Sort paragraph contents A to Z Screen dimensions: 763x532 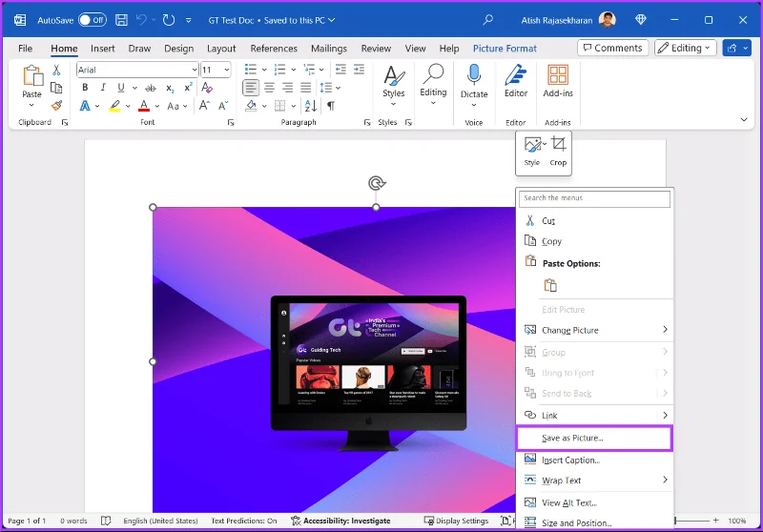311,106
